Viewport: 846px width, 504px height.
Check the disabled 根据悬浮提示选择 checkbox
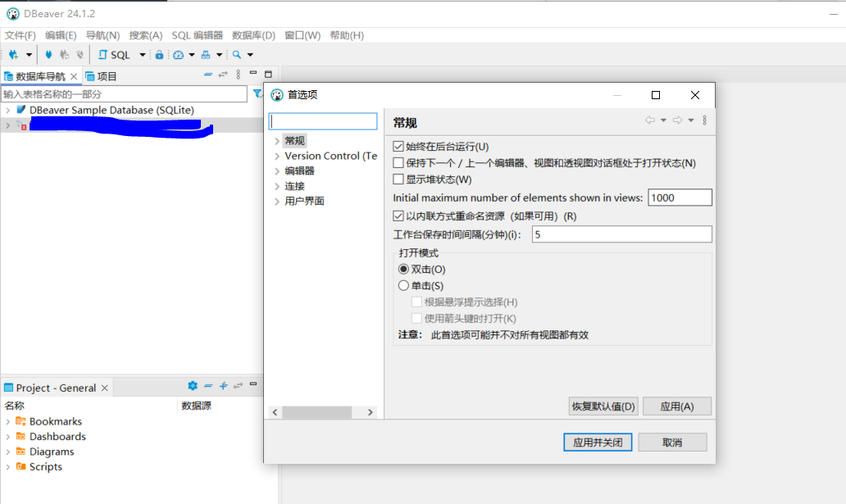(x=416, y=302)
